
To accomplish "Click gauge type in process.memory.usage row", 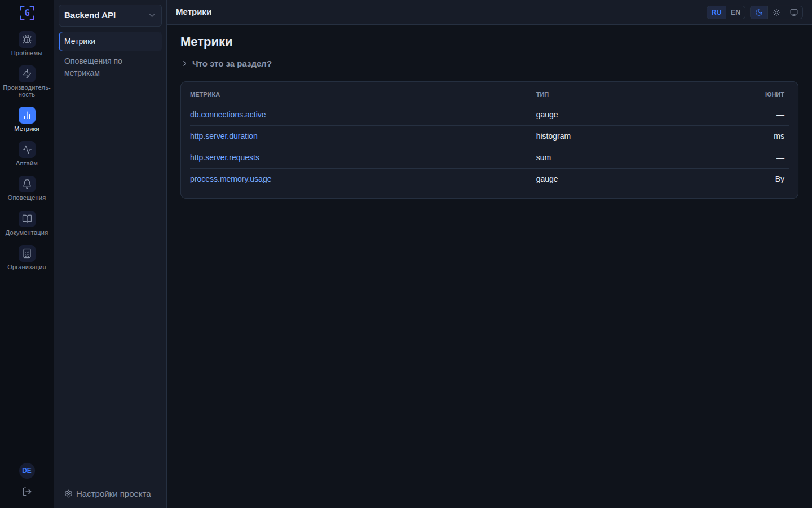I will tap(547, 179).
